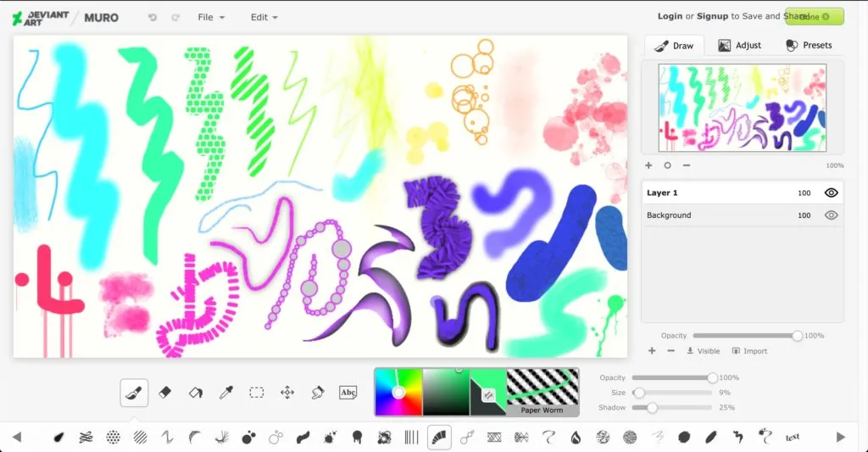Switch to the Adjust tab
This screenshot has width=868, height=452.
[x=739, y=45]
